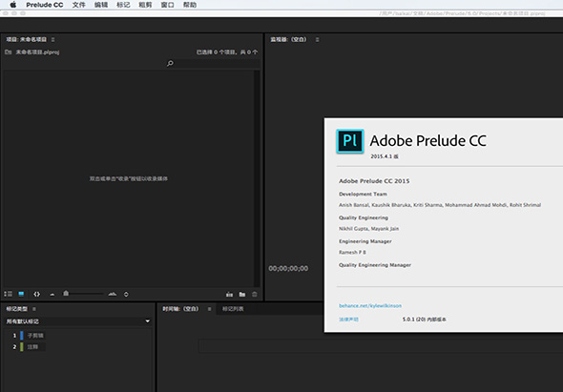
Task: Open the Prelude CC application menu
Action: 45,5
